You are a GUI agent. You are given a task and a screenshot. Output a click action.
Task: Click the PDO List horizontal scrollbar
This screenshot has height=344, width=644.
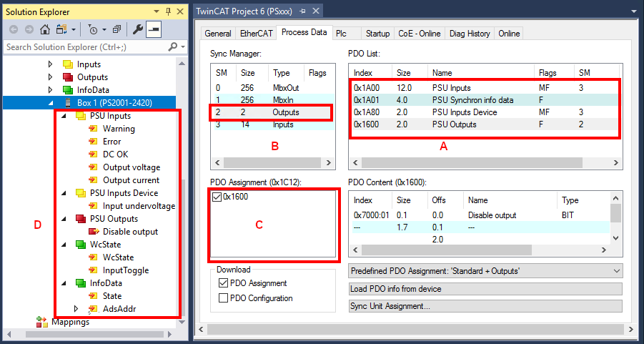(485, 163)
